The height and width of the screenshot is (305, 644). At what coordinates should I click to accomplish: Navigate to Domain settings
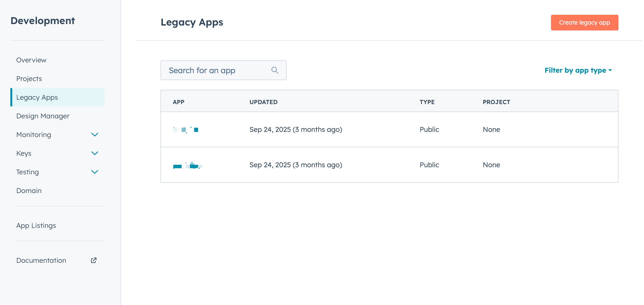pyautogui.click(x=29, y=190)
